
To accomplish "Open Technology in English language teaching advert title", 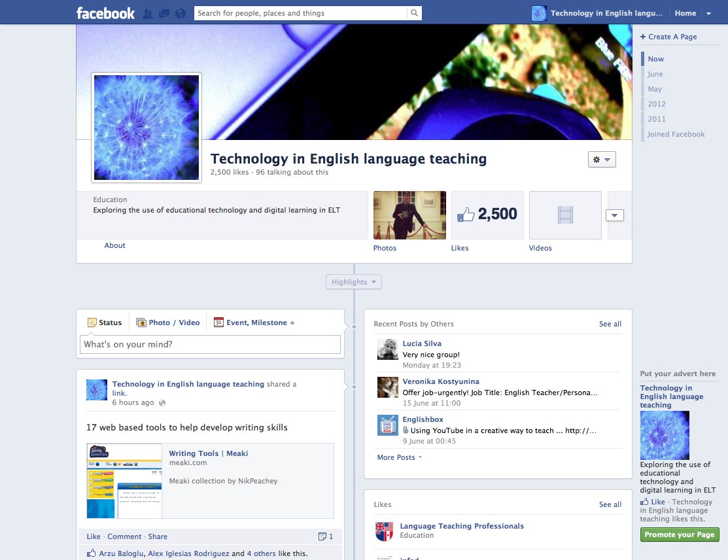I will [x=671, y=396].
